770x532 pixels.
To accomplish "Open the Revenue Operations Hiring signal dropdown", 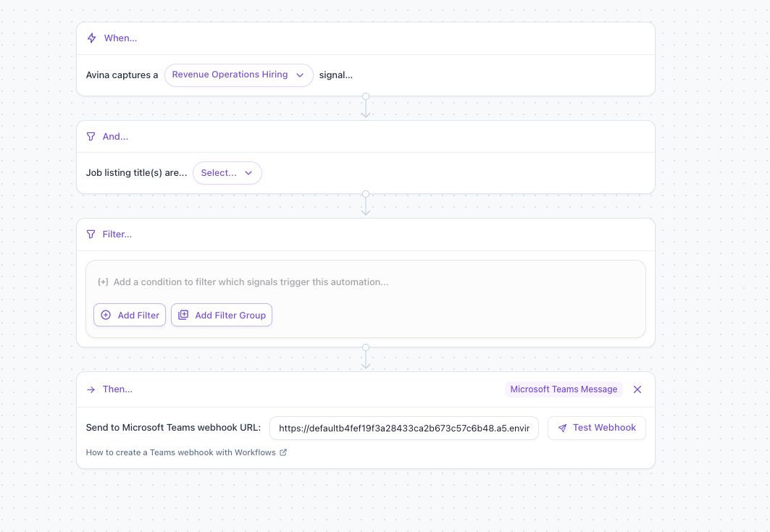I will [x=238, y=75].
